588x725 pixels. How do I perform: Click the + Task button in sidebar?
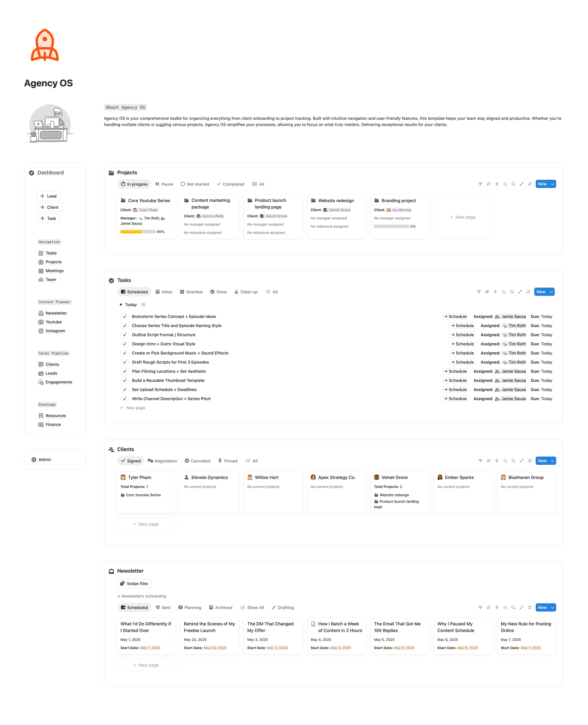[48, 218]
